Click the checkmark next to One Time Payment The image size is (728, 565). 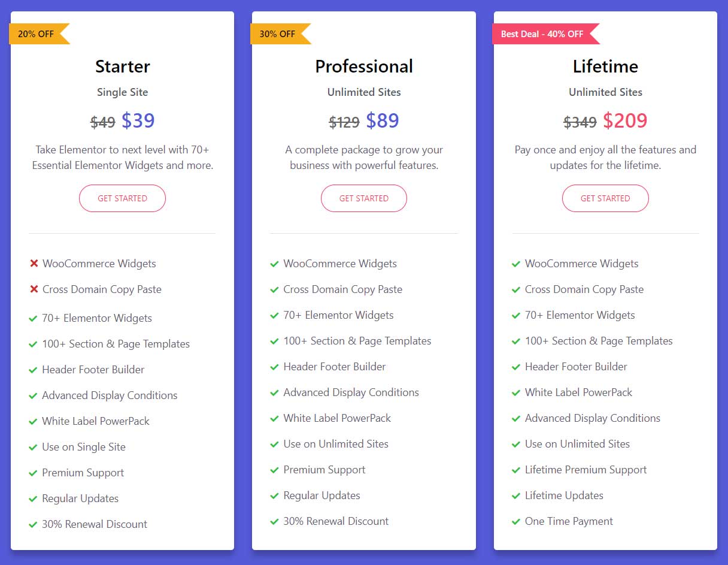point(516,521)
